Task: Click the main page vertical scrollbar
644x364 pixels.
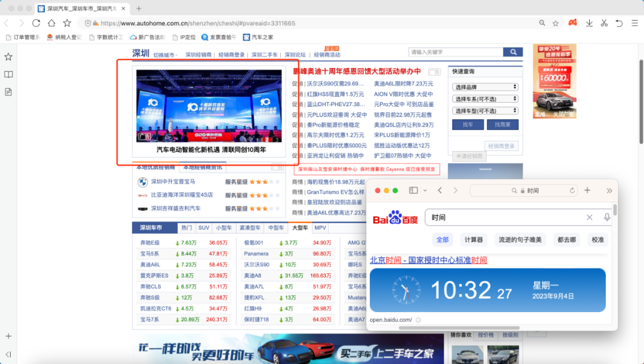Action: 641,102
